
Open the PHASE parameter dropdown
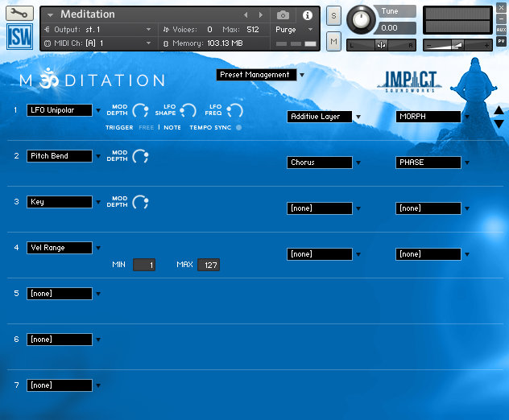[428, 163]
